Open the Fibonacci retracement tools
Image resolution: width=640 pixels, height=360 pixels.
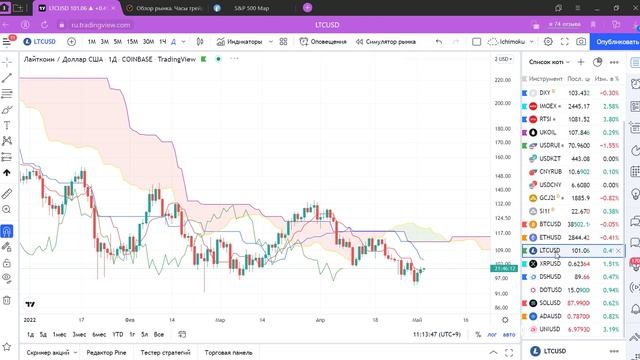(x=7, y=94)
